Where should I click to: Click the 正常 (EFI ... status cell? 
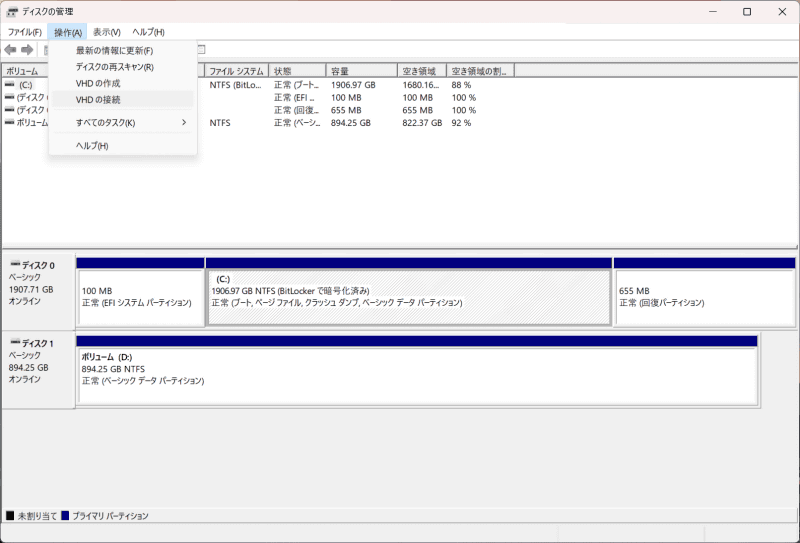294,97
